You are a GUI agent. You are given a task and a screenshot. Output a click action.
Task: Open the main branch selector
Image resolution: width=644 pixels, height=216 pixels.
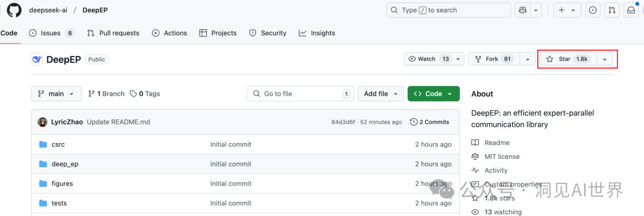click(56, 94)
